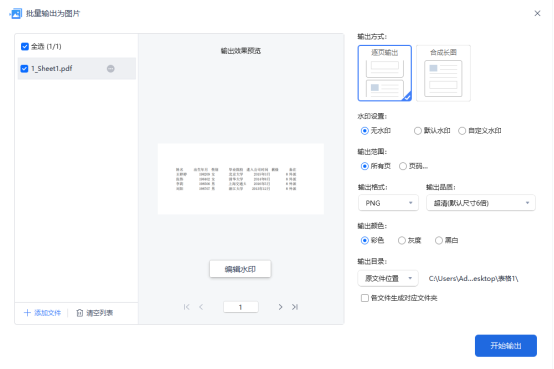Select 自定义水印 radio option
Image resolution: width=554 pixels, height=369 pixels.
pos(462,131)
